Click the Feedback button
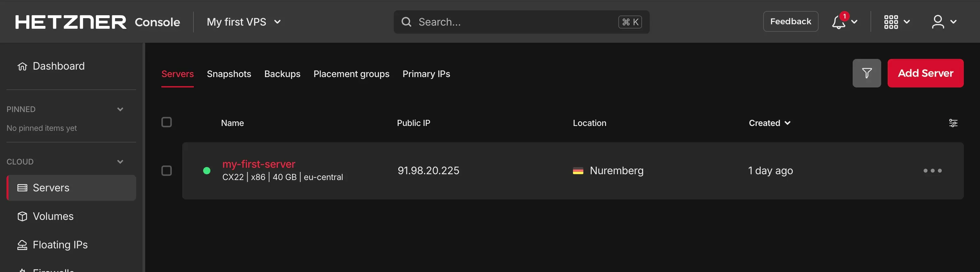 click(790, 21)
